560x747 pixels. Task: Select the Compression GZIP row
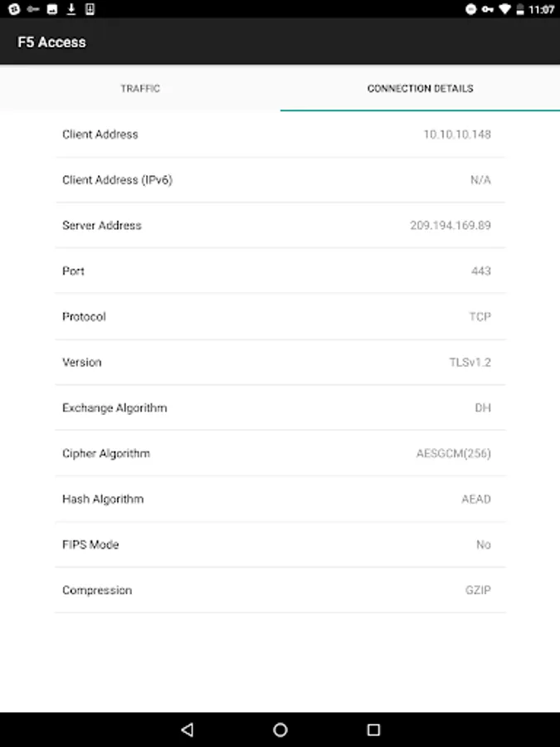click(280, 591)
